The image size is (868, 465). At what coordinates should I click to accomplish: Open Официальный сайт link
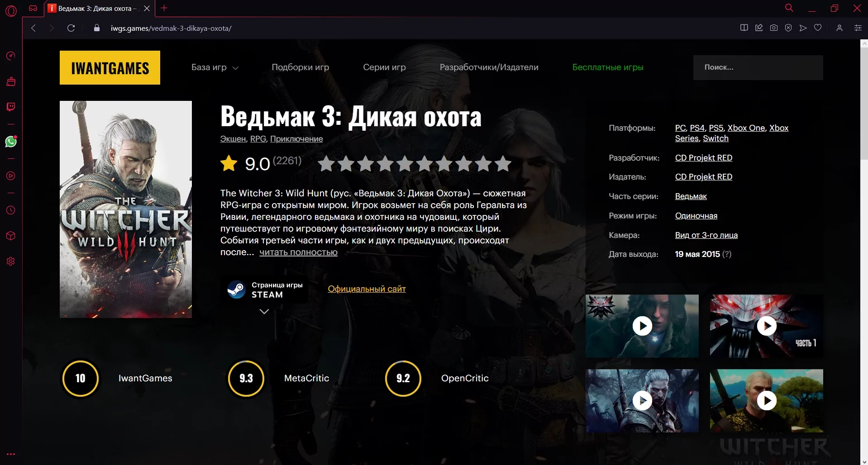point(367,289)
